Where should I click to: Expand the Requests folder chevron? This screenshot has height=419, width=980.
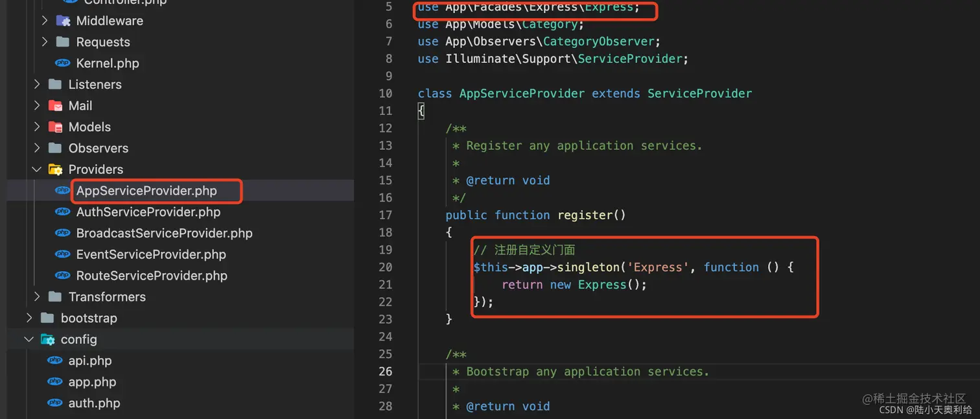(x=45, y=42)
